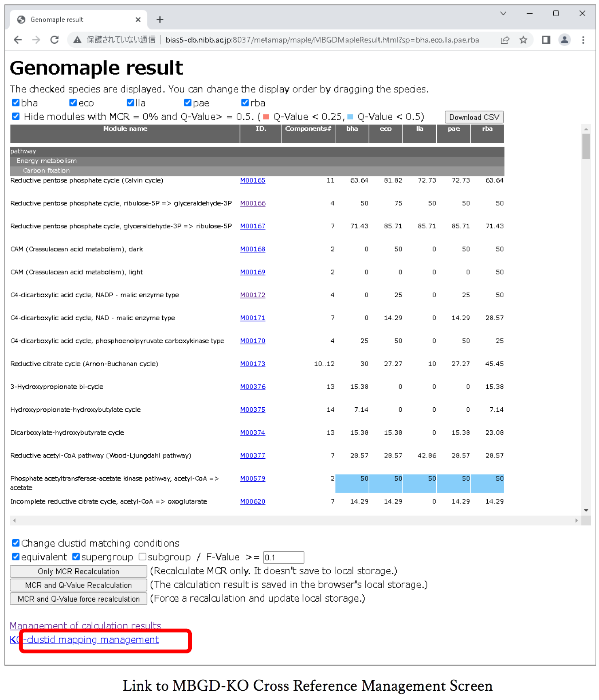Image resolution: width=599 pixels, height=700 pixels.
Task: Open the share page icon
Action: [x=505, y=40]
